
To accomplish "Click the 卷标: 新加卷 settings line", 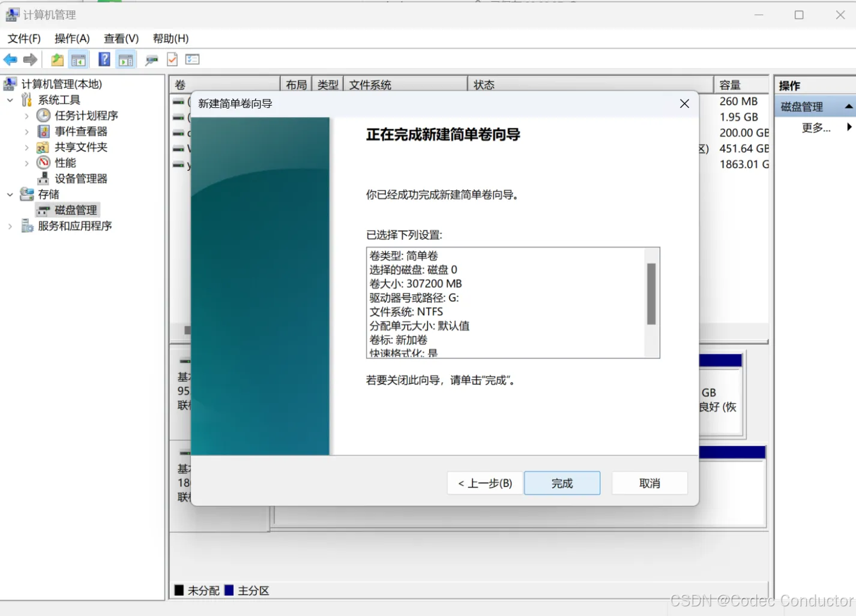I will tap(398, 340).
